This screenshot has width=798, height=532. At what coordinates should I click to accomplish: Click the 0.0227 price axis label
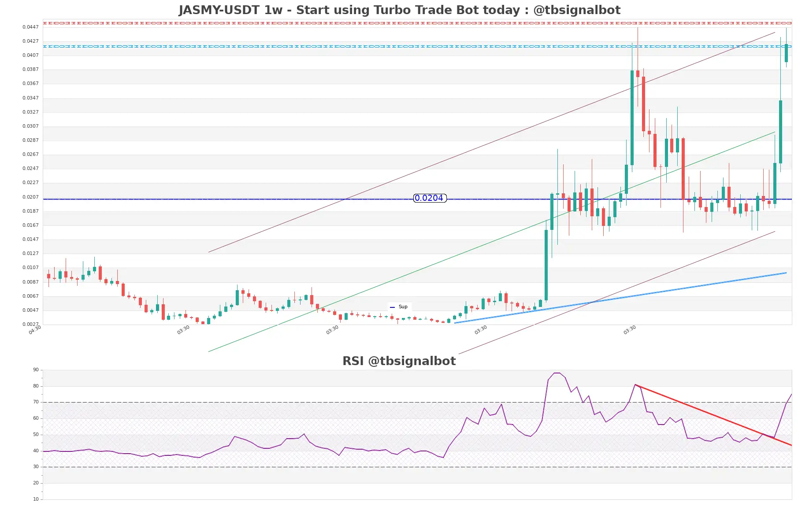(x=30, y=182)
